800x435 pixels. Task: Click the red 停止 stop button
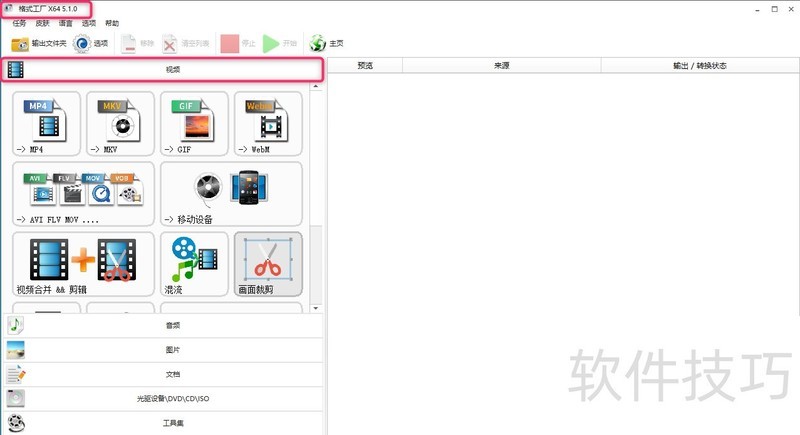[238, 44]
